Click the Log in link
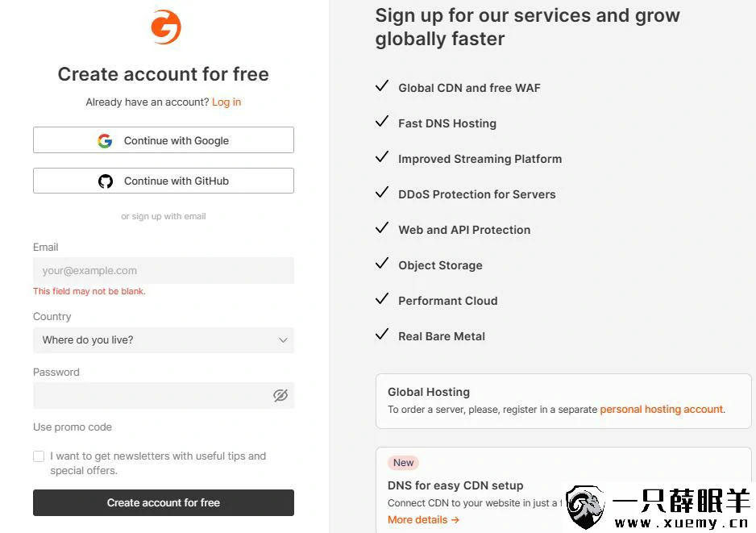The height and width of the screenshot is (533, 756). click(226, 102)
